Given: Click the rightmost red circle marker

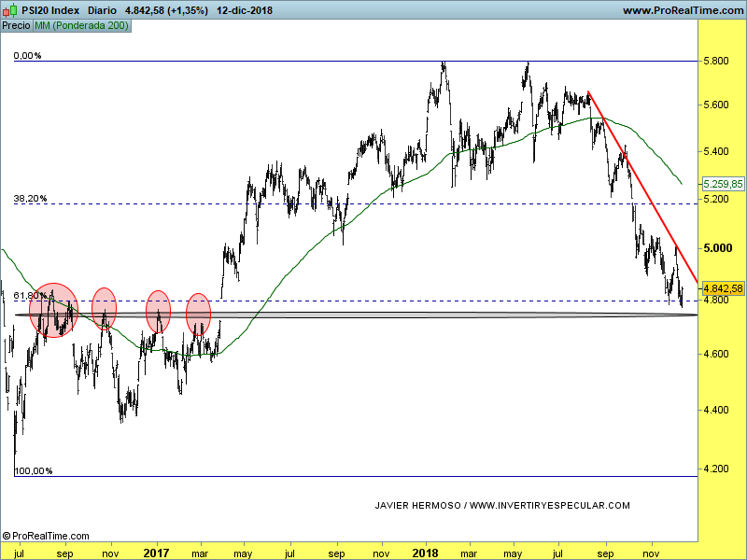Looking at the screenshot, I should [199, 314].
